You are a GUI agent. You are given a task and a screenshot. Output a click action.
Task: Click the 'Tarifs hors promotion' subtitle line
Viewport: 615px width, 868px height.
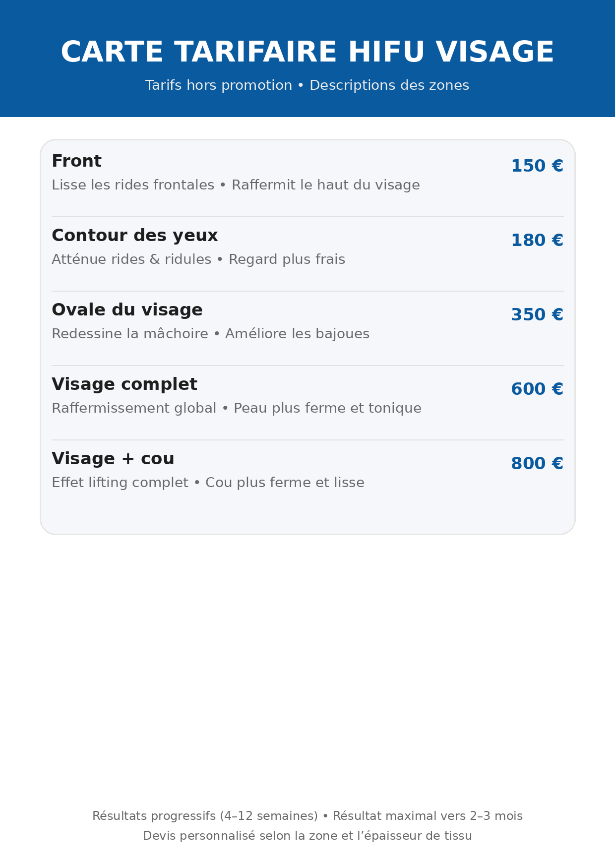pyautogui.click(x=307, y=85)
